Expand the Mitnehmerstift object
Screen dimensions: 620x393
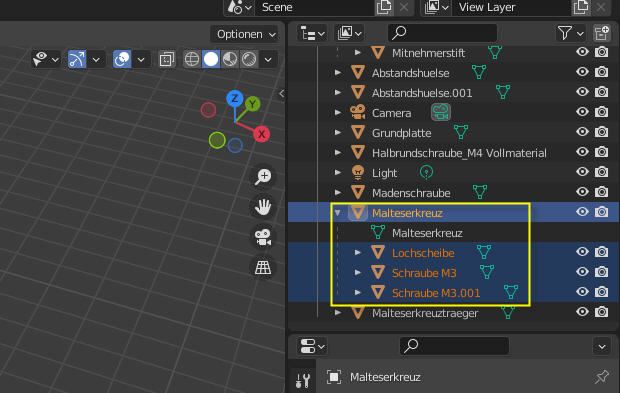point(357,52)
